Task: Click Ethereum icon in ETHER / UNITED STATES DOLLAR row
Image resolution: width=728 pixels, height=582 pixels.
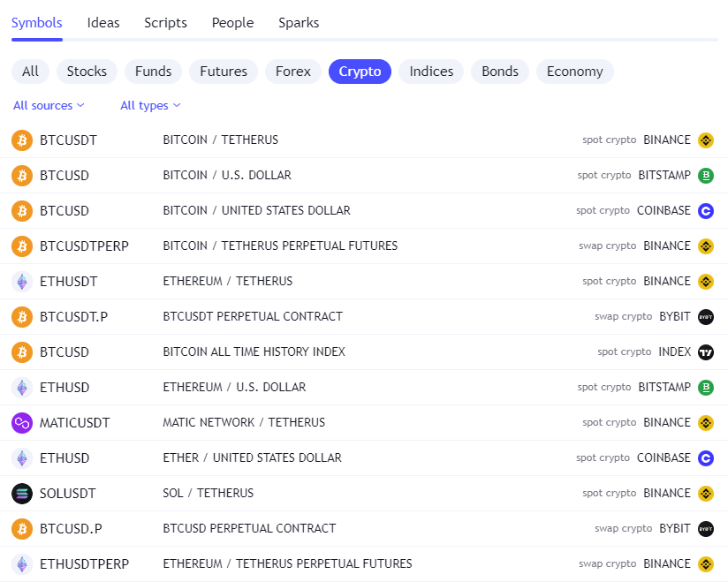Action: 22,458
